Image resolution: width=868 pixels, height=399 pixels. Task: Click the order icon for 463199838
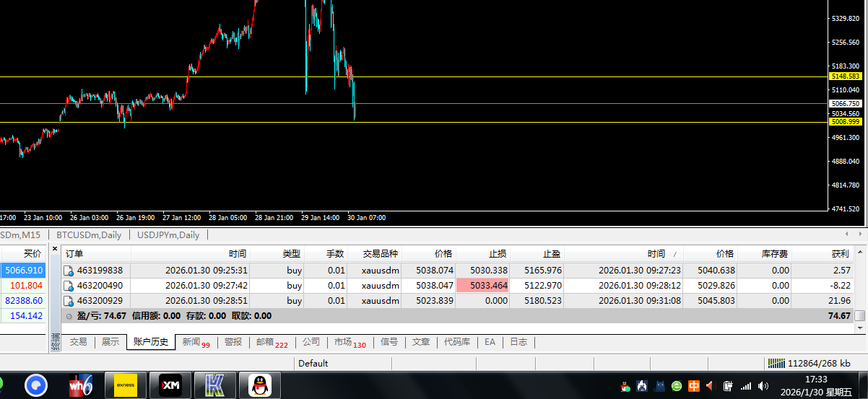click(69, 271)
